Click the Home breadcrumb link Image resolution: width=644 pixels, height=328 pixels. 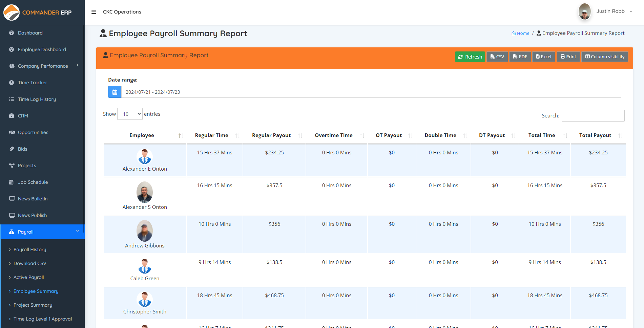click(520, 33)
